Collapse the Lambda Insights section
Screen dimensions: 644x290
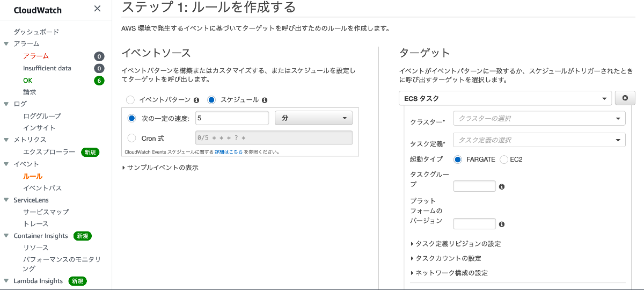tap(6, 281)
